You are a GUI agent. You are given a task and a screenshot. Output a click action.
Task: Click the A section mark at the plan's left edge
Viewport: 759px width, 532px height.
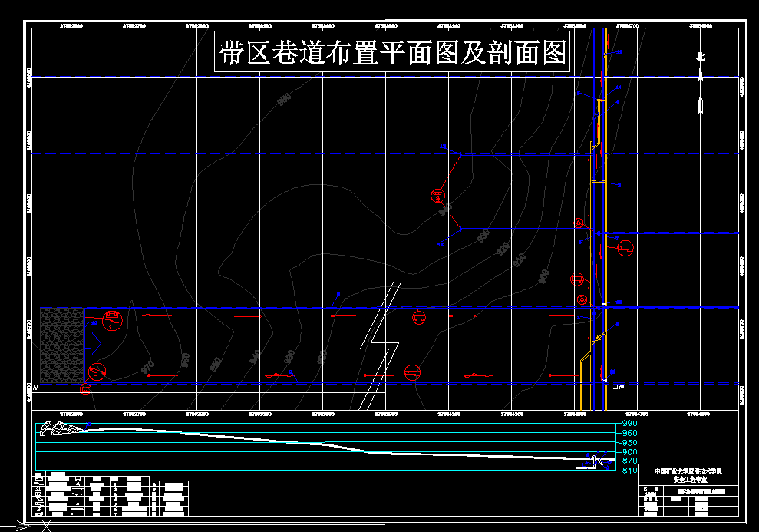tap(36, 388)
